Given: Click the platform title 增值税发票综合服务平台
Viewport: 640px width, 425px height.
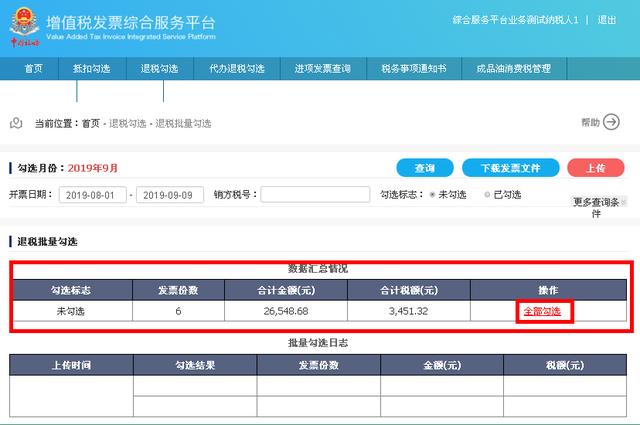Looking at the screenshot, I should point(131,23).
